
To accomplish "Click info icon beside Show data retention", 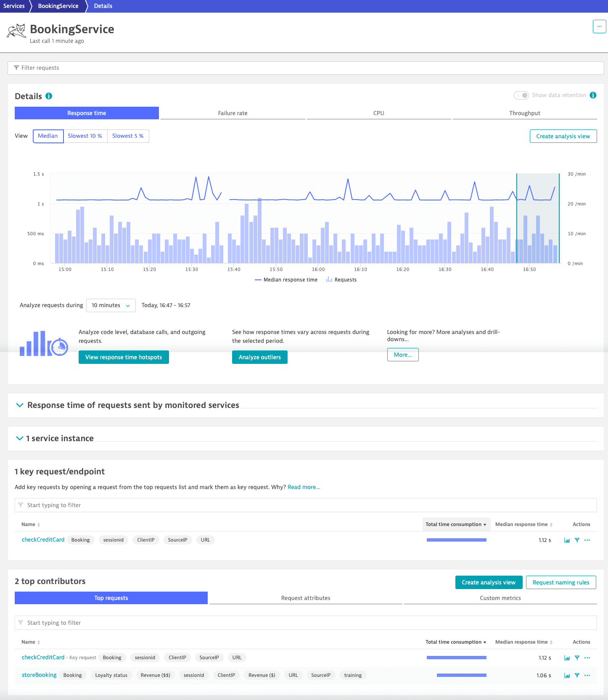I will pos(593,95).
